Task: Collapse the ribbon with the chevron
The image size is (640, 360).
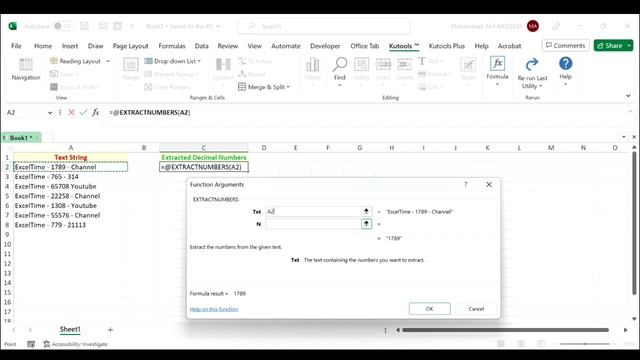Action: click(x=628, y=96)
